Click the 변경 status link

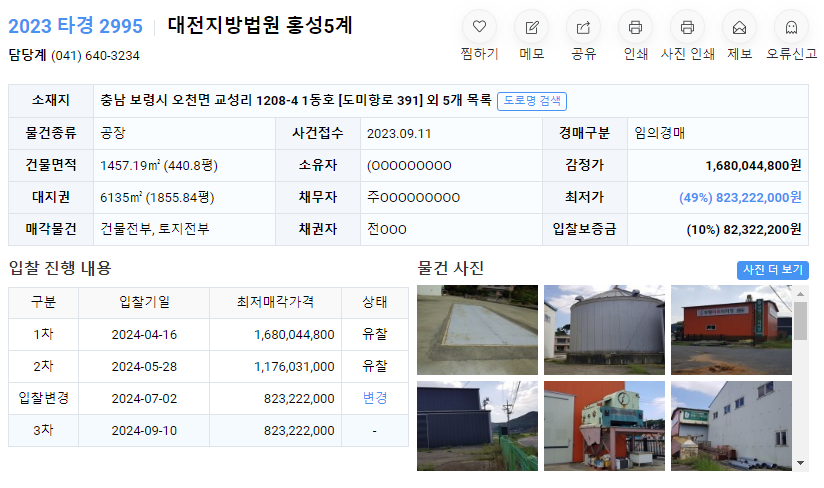[375, 398]
